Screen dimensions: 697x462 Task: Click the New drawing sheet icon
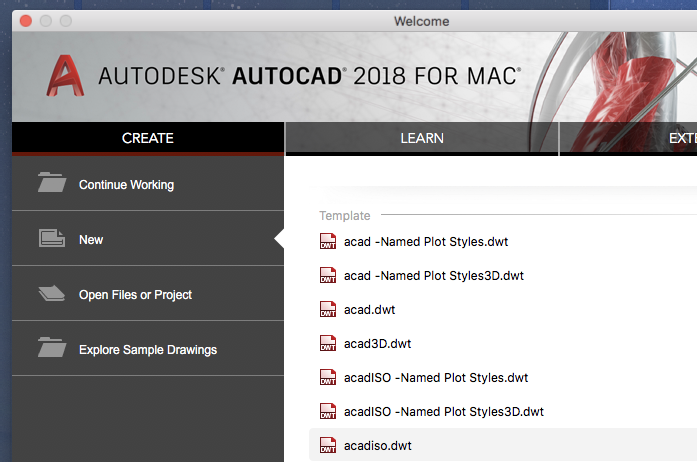click(52, 238)
